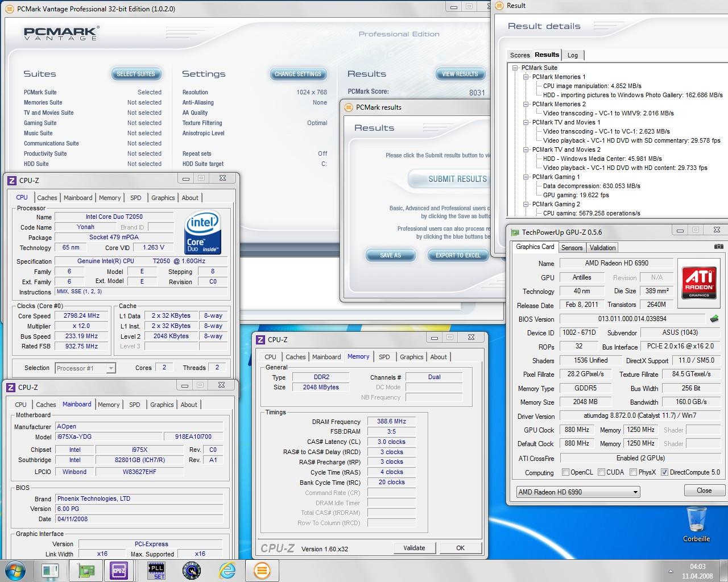Click the VIEW RESULTS button

tap(460, 74)
